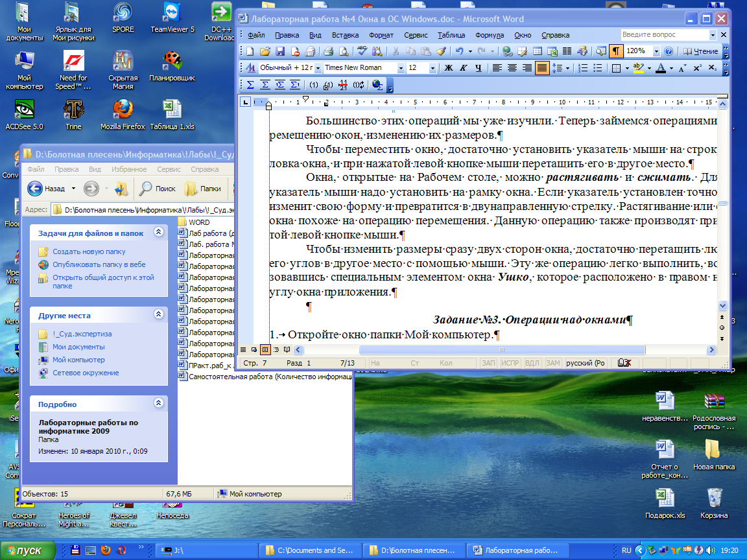Open Избранное menu in Explorer window
The image size is (747, 560).
coord(129,169)
